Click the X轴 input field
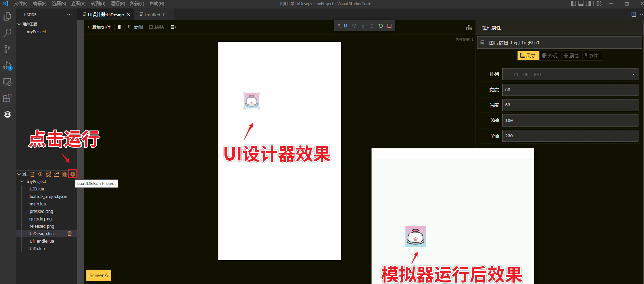 tap(570, 120)
